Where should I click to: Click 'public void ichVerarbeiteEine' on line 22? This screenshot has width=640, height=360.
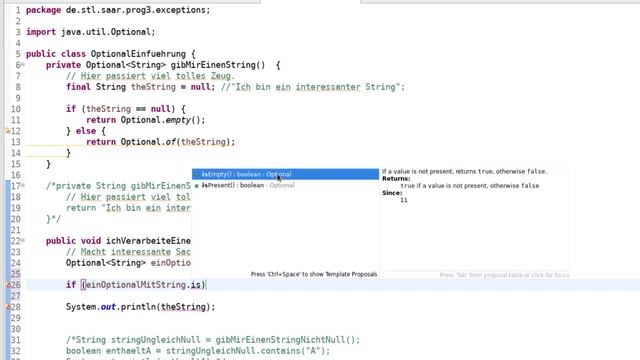click(x=118, y=241)
